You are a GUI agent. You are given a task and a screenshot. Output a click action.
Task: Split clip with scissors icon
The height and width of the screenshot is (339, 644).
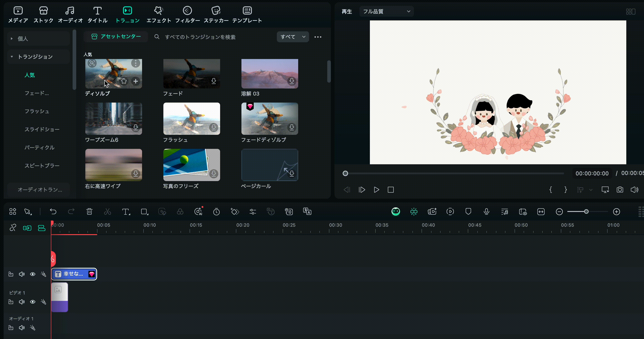pos(108,212)
